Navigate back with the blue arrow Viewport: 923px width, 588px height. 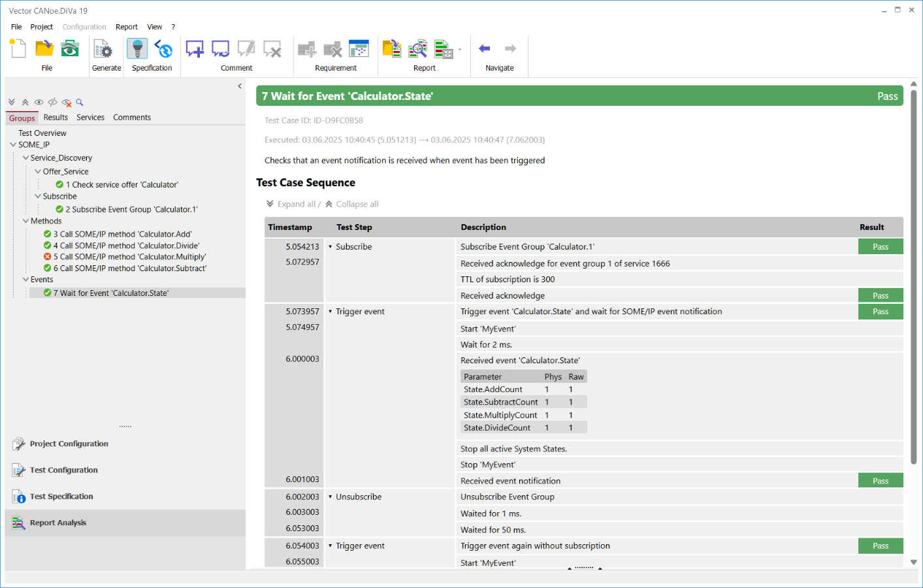pyautogui.click(x=485, y=48)
